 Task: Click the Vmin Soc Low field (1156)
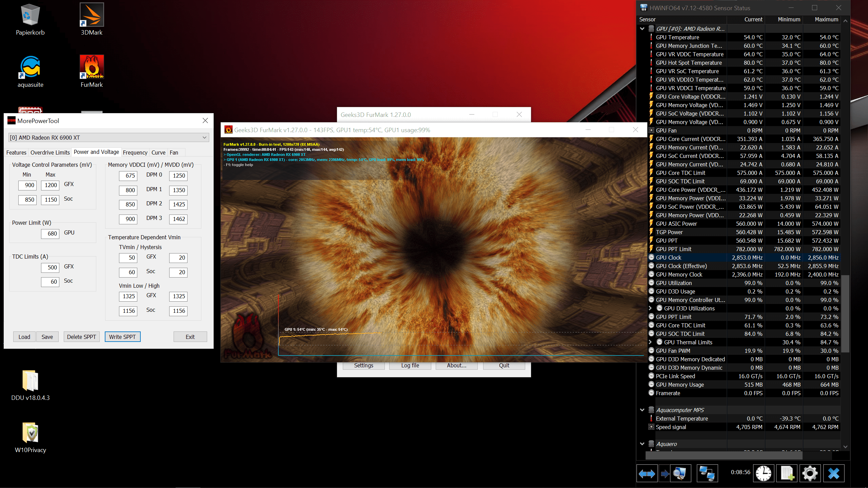coord(128,311)
